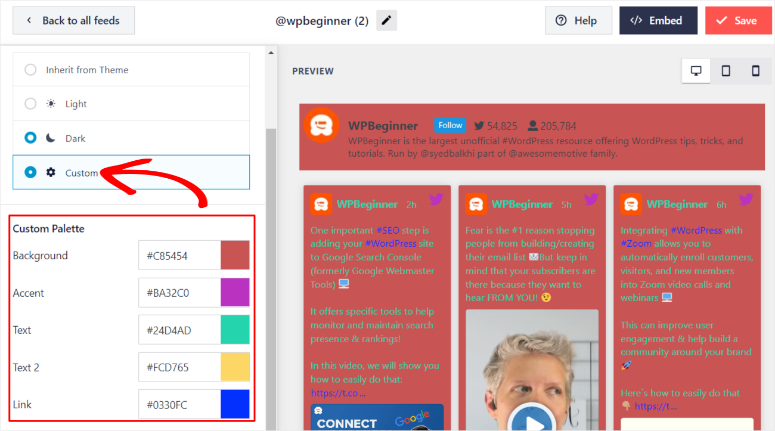The height and width of the screenshot is (431, 775).
Task: Edit the Background hex value #C85454
Action: point(179,256)
